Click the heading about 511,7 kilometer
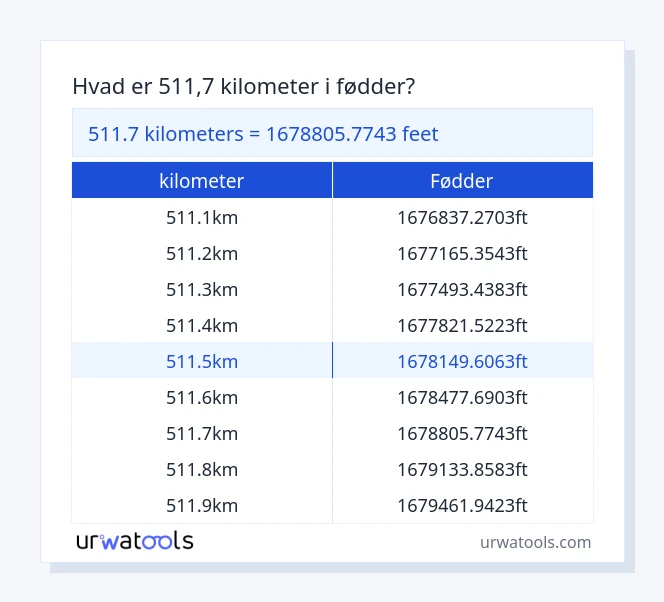 (244, 87)
